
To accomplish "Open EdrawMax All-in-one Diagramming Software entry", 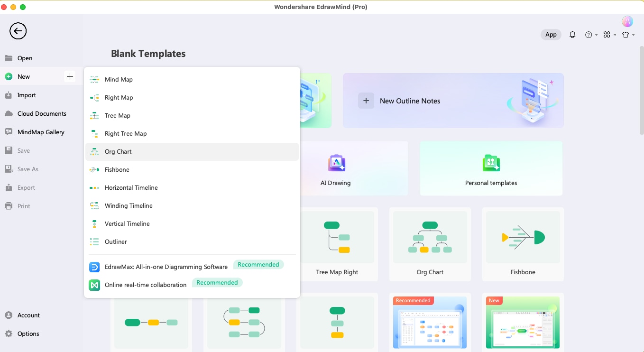I will (x=192, y=267).
